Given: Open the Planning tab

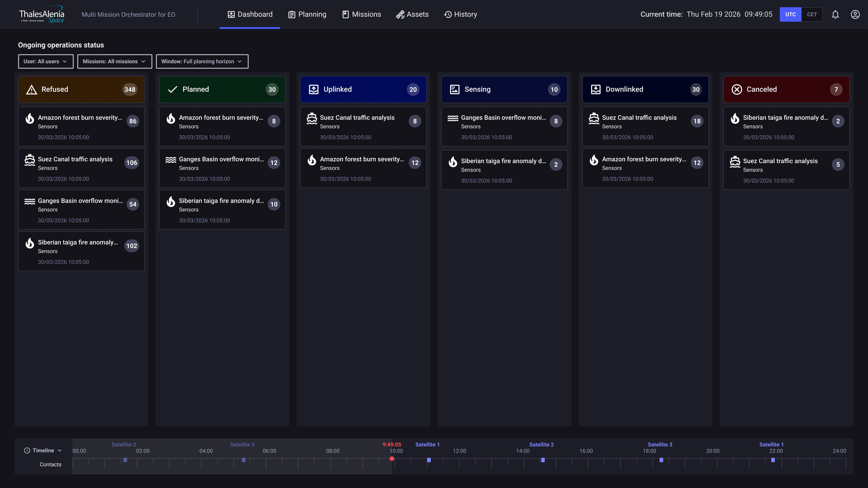Looking at the screenshot, I should (307, 14).
